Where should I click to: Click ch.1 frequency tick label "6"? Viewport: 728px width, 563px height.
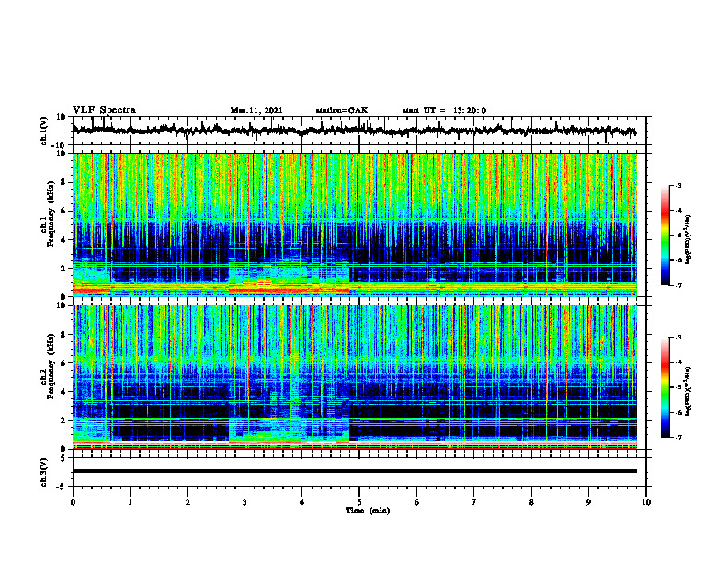(x=64, y=211)
